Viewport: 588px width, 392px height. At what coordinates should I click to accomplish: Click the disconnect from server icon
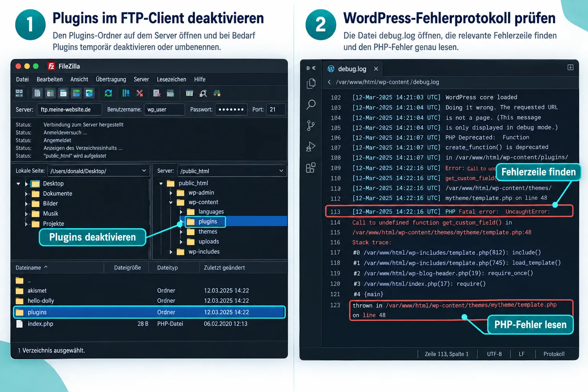tap(157, 93)
